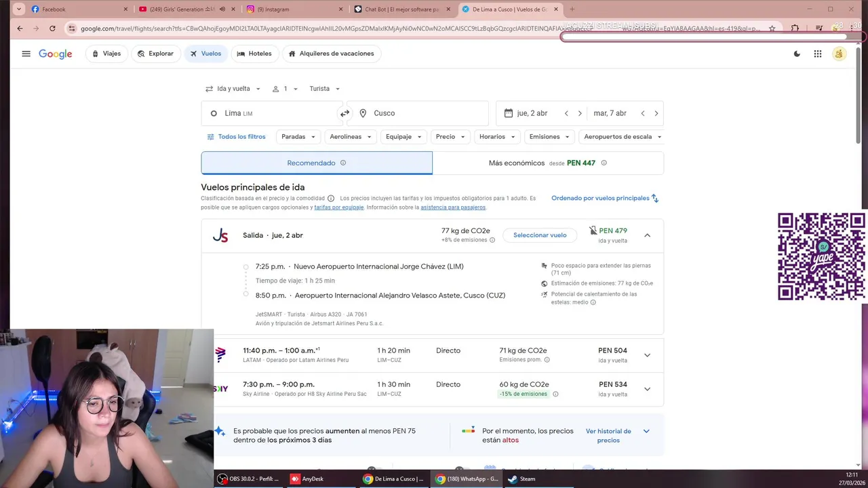This screenshot has width=868, height=488.
Task: Open the passenger count dropdown
Action: (x=285, y=89)
